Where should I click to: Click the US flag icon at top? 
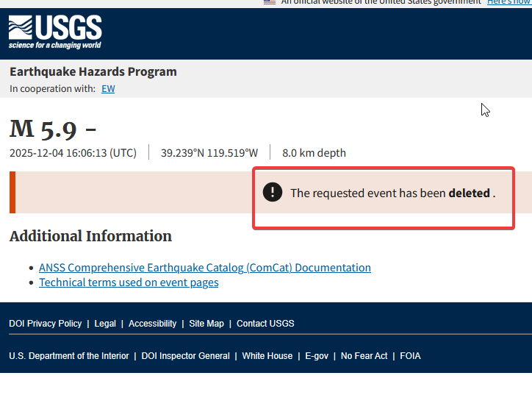point(270,2)
